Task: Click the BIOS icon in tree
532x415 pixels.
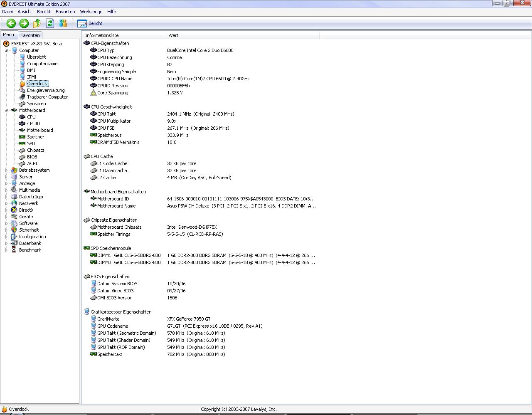Action: coord(22,157)
